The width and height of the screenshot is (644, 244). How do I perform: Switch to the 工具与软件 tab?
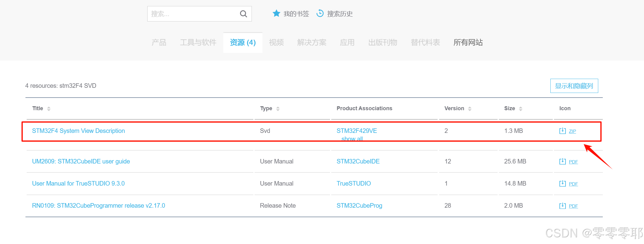tap(198, 42)
